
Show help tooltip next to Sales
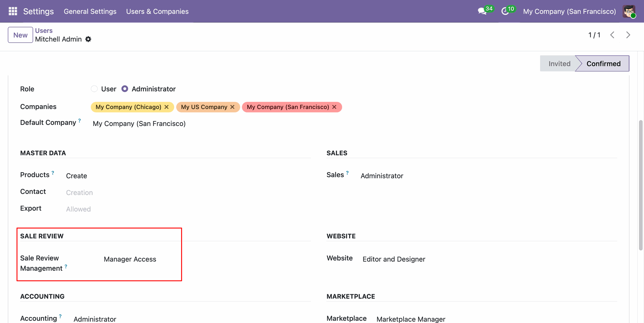click(347, 173)
